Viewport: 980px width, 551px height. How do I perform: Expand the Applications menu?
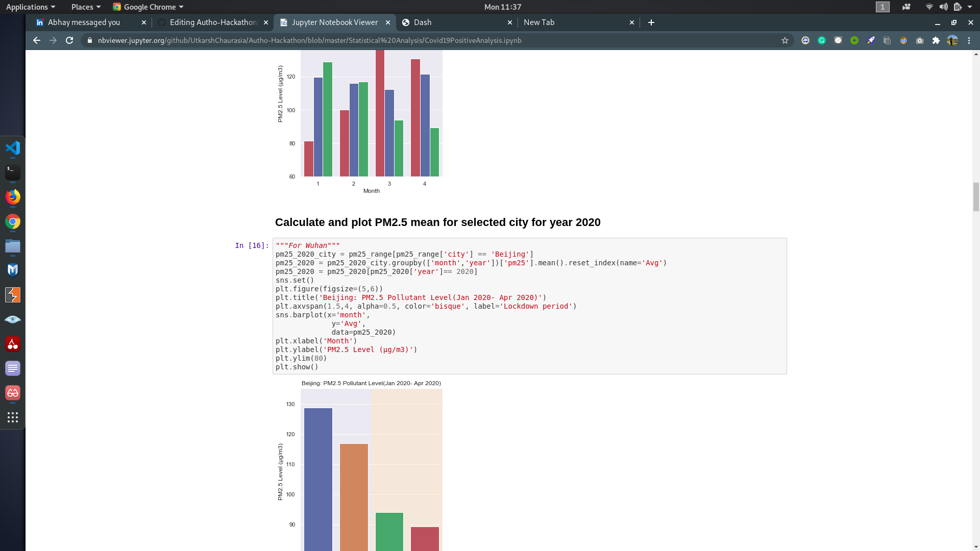pyautogui.click(x=30, y=7)
